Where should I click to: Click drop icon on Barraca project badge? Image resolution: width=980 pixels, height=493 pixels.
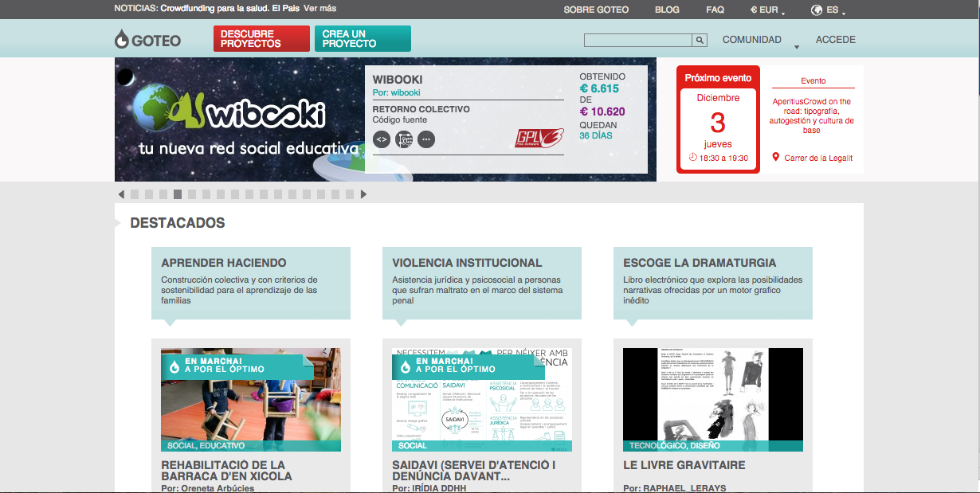click(174, 366)
